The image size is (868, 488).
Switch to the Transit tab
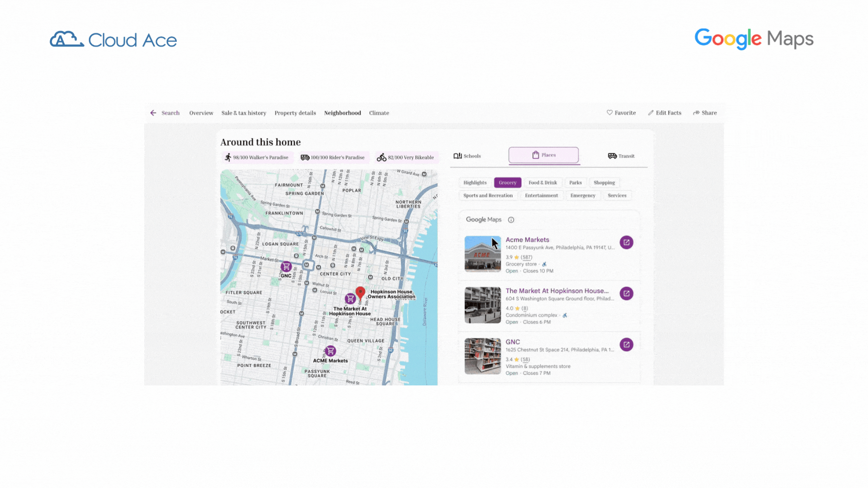[621, 156]
